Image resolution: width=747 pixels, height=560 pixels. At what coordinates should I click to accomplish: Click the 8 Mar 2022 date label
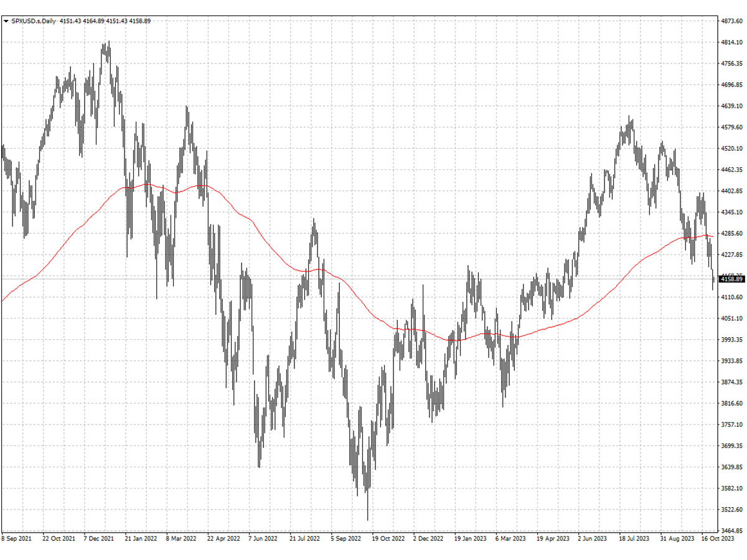[182, 538]
